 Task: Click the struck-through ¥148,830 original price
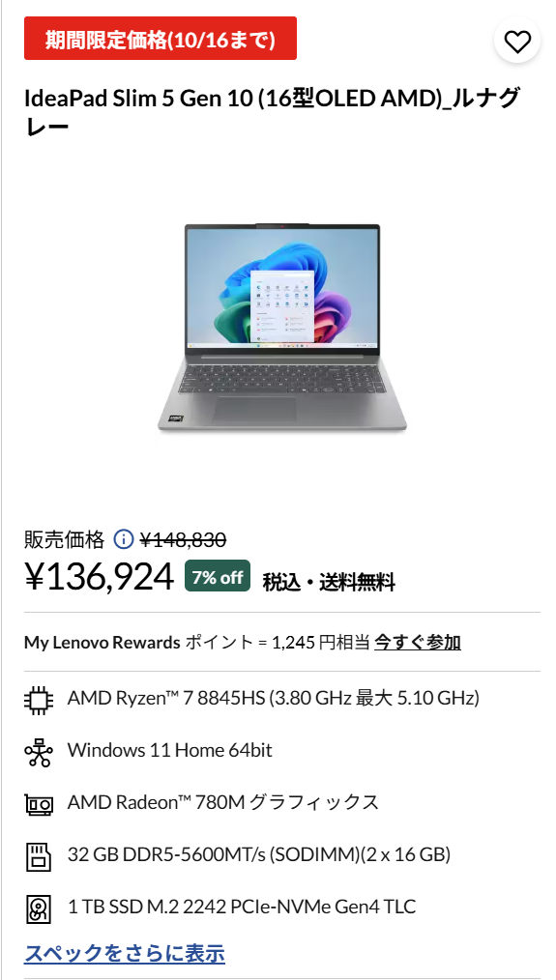pyautogui.click(x=183, y=538)
